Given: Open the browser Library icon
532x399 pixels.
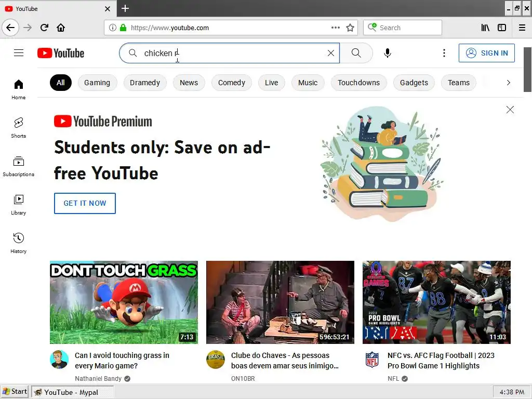Looking at the screenshot, I should [x=485, y=28].
